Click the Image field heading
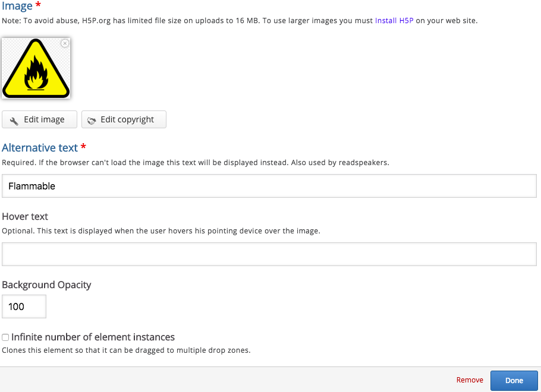Screen dimensions: 541x392 (x=17, y=6)
